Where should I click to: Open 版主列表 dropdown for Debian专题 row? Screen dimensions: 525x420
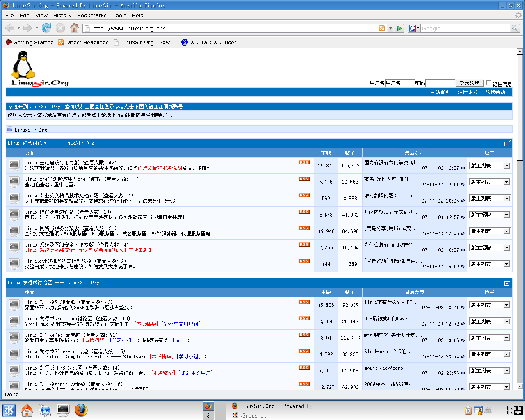pos(489,338)
